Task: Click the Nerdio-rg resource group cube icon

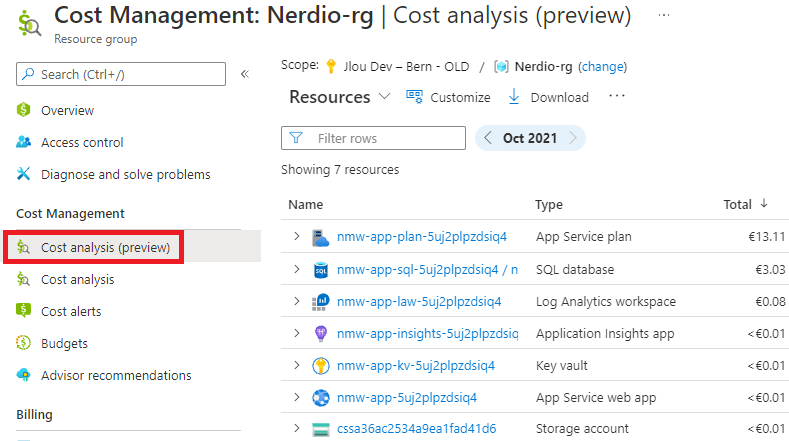Action: tap(501, 66)
